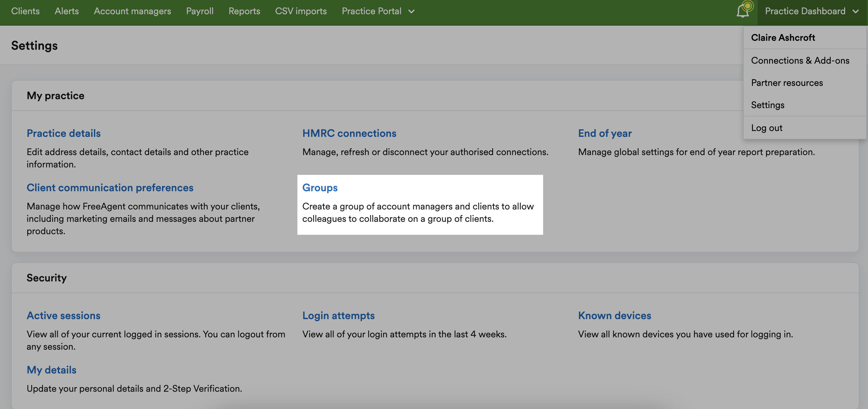The width and height of the screenshot is (868, 409).
Task: View HMRC connections
Action: click(349, 133)
